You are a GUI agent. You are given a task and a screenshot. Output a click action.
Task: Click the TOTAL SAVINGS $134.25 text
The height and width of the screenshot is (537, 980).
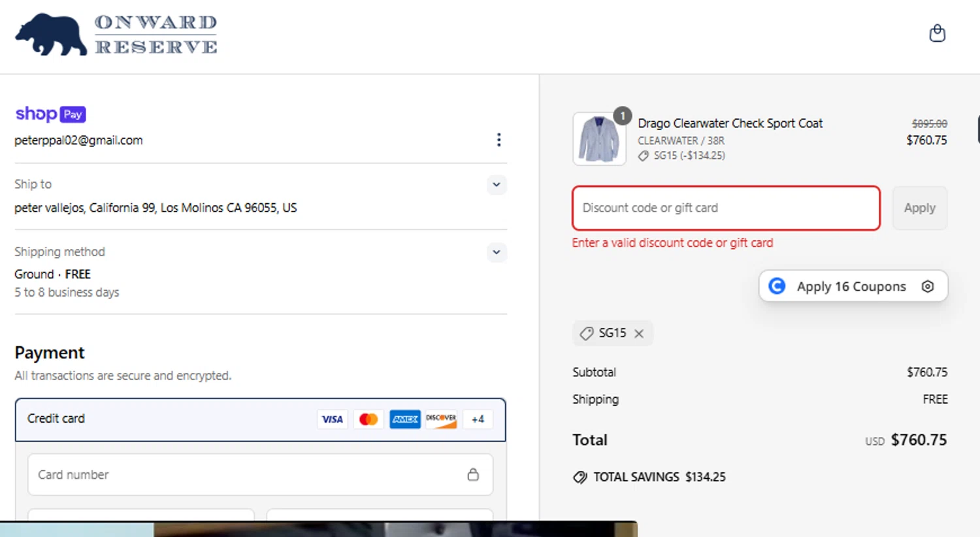click(x=659, y=478)
